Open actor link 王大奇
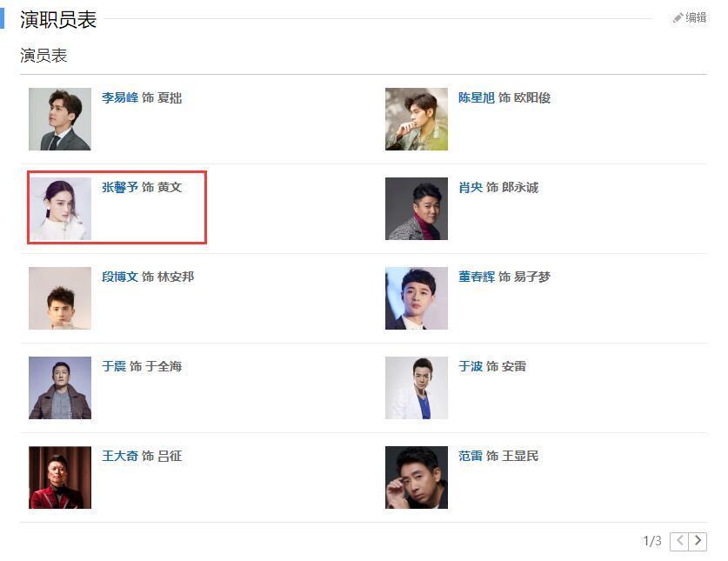The height and width of the screenshot is (561, 728). pos(120,457)
